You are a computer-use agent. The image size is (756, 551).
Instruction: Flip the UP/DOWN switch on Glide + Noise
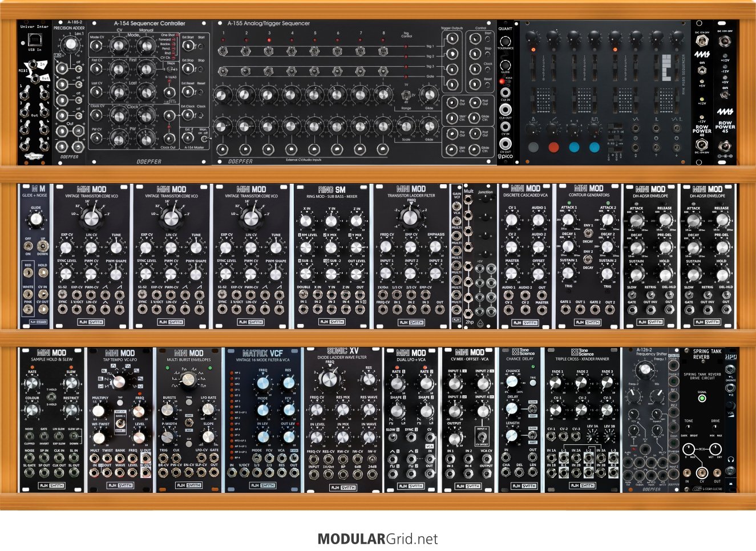[x=42, y=246]
